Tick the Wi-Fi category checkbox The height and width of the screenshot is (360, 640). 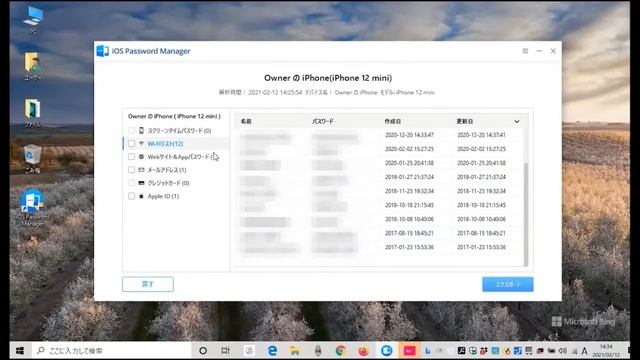click(x=131, y=144)
